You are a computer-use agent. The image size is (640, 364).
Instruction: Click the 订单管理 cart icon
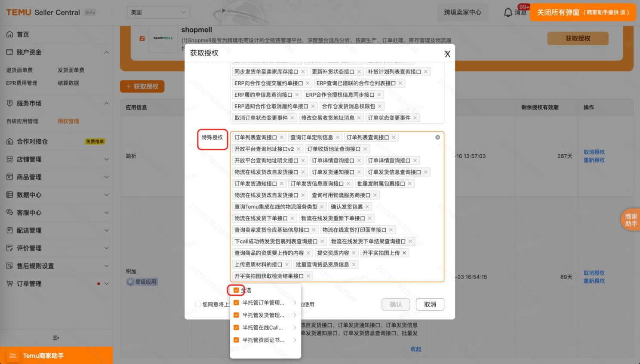pos(9,284)
